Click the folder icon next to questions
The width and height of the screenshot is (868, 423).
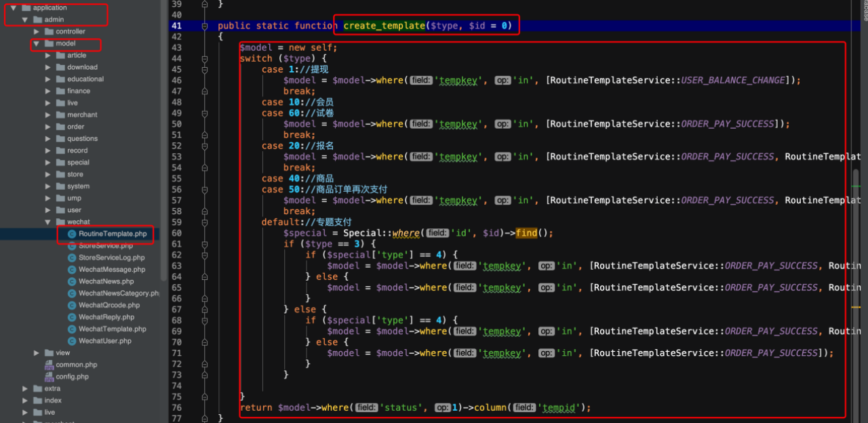pyautogui.click(x=60, y=138)
